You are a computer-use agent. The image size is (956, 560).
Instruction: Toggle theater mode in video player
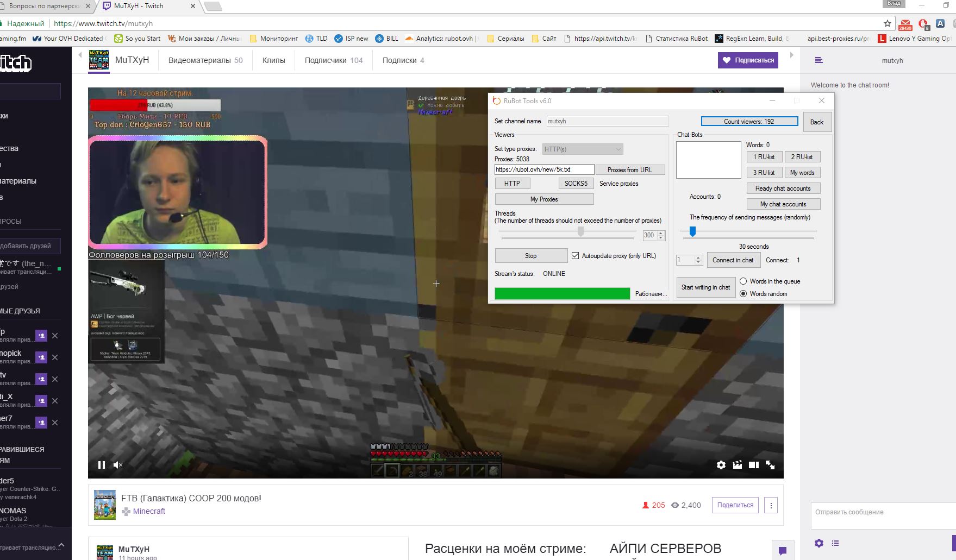[x=753, y=465]
